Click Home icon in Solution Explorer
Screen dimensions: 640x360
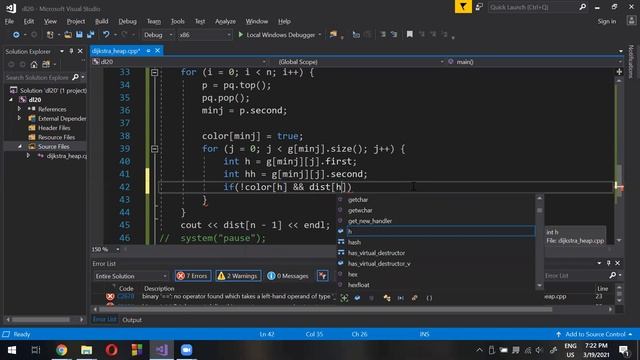tap(34, 64)
